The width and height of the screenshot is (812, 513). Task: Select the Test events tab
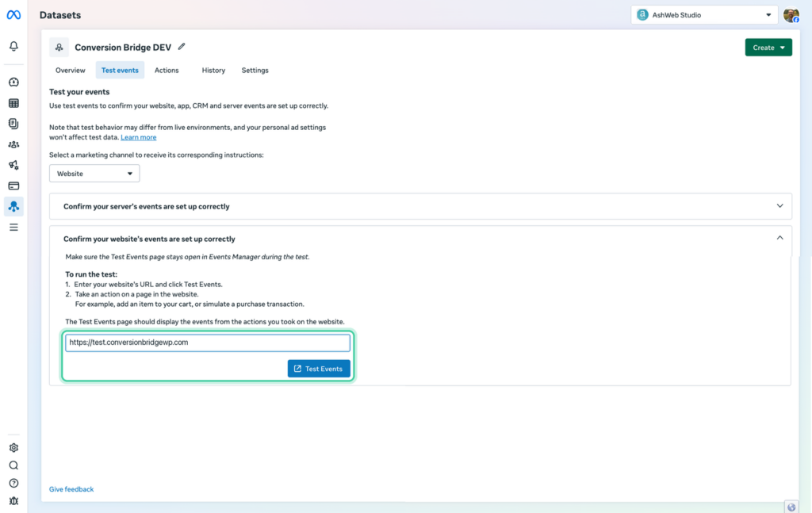click(x=120, y=70)
